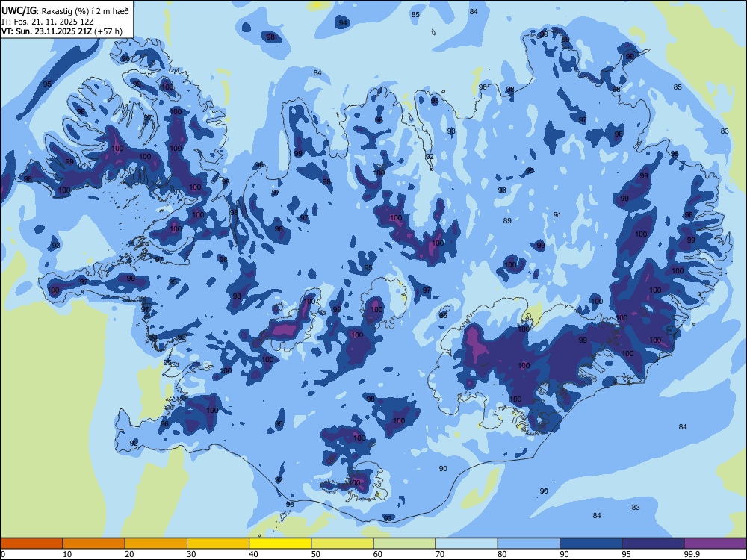Click the legend tick label '60'
This screenshot has height=560, width=747.
pos(378,554)
